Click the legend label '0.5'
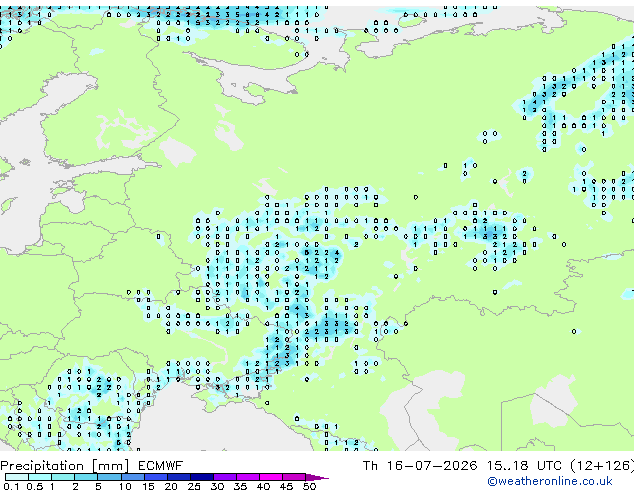634x490 pixels. click(x=35, y=486)
